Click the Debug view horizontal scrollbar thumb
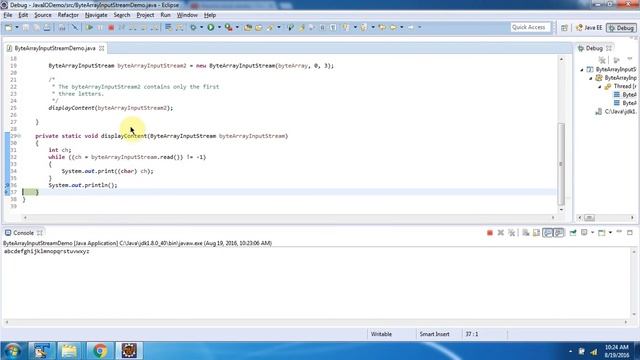 (589, 218)
